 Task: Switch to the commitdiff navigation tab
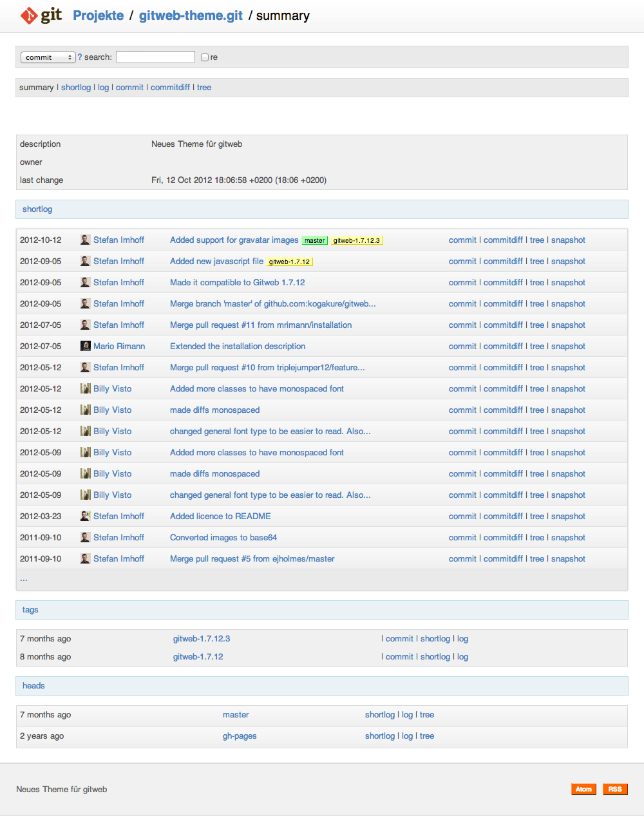pyautogui.click(x=170, y=88)
